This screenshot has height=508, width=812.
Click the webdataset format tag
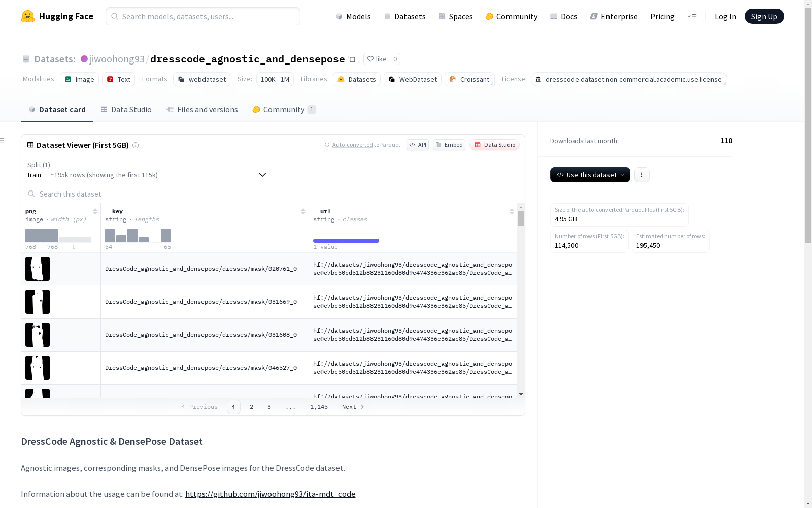click(x=202, y=79)
